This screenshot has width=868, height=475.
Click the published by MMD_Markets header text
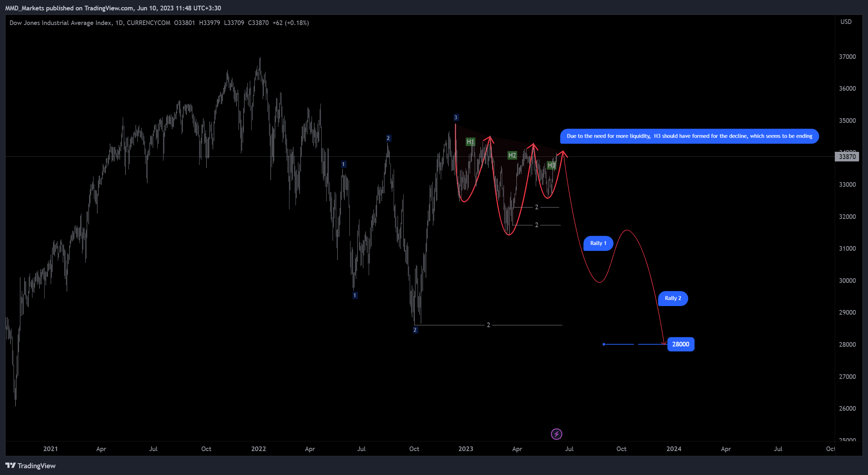113,8
